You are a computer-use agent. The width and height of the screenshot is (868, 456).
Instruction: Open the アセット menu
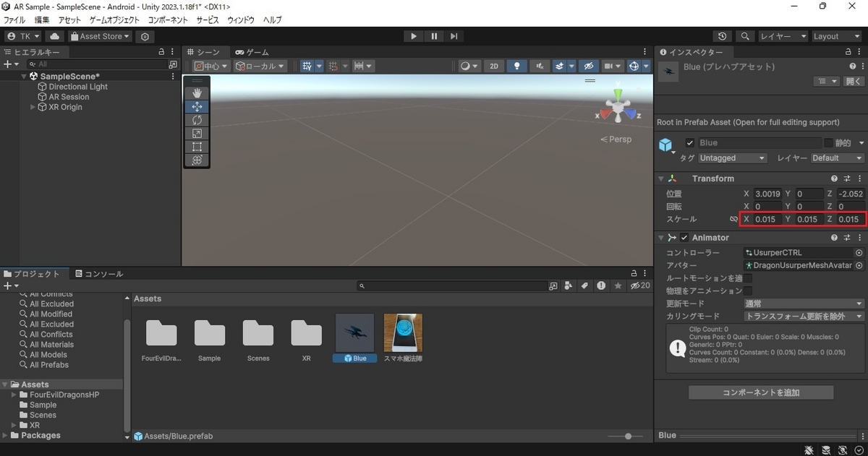pyautogui.click(x=69, y=20)
